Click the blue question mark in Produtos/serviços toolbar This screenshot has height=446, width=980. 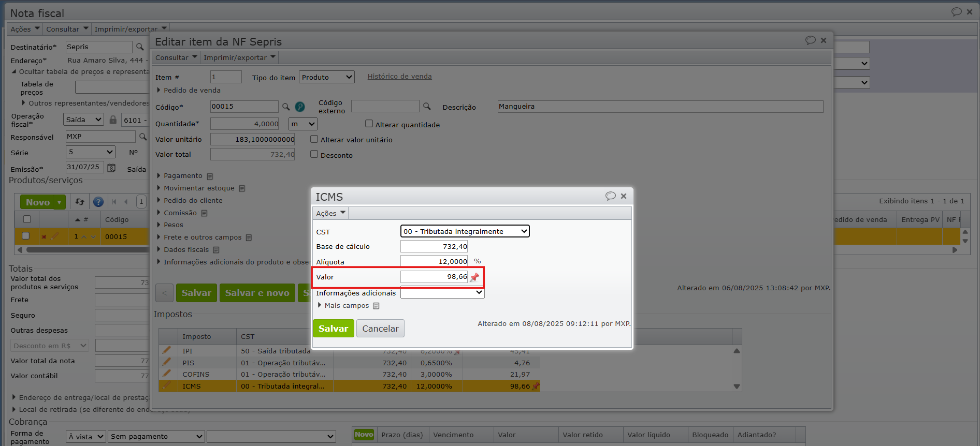point(98,202)
